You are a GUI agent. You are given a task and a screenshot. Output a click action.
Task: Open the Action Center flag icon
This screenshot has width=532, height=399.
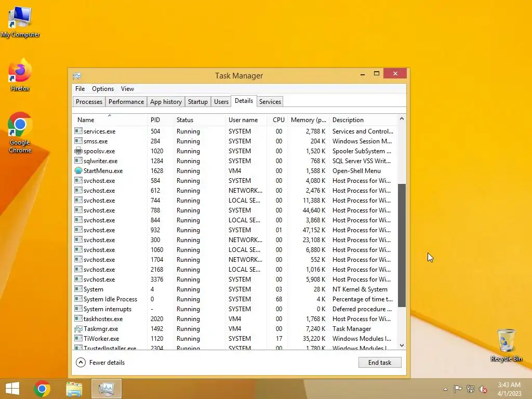pos(458,389)
